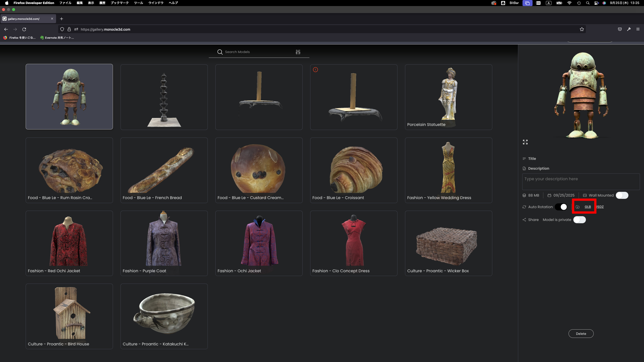Download the GLB file link
This screenshot has height=362, width=644.
588,207
